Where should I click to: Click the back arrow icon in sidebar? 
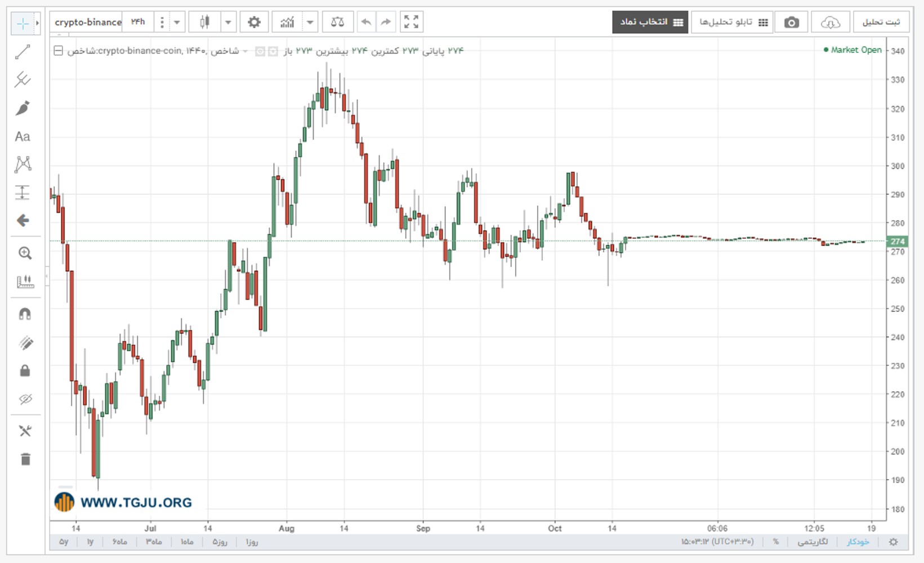pos(23,220)
